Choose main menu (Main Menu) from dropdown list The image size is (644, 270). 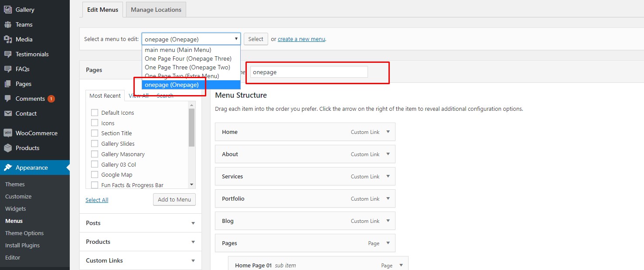[x=178, y=50]
